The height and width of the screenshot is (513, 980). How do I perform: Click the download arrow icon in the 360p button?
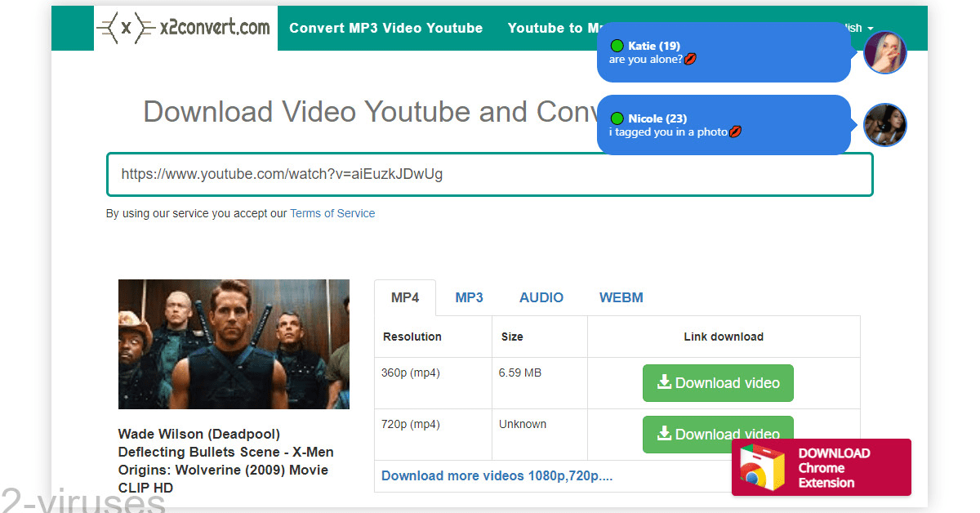(x=665, y=381)
